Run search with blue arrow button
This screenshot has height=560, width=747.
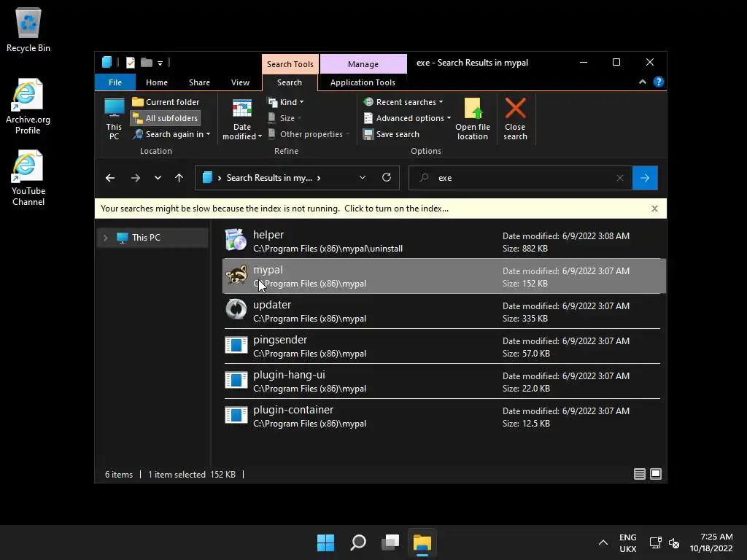645,178
